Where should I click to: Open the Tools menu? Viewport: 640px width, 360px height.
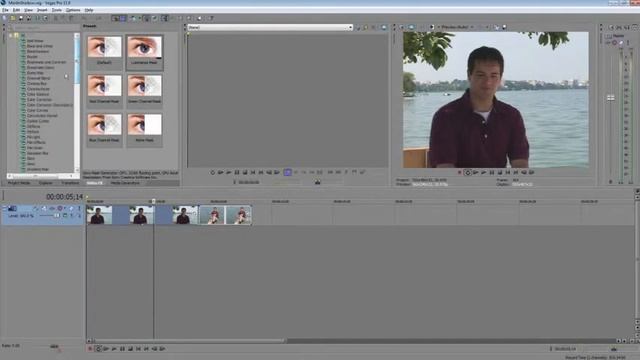pyautogui.click(x=57, y=10)
